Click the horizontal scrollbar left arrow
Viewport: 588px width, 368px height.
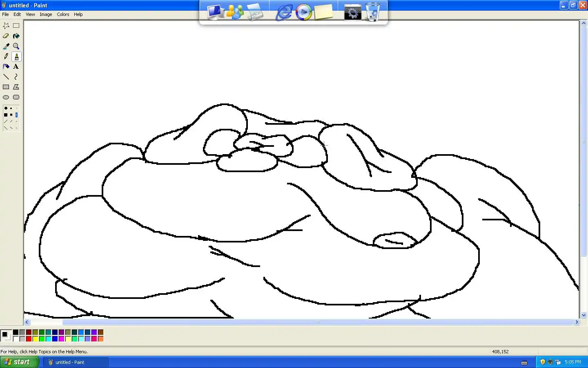27,322
